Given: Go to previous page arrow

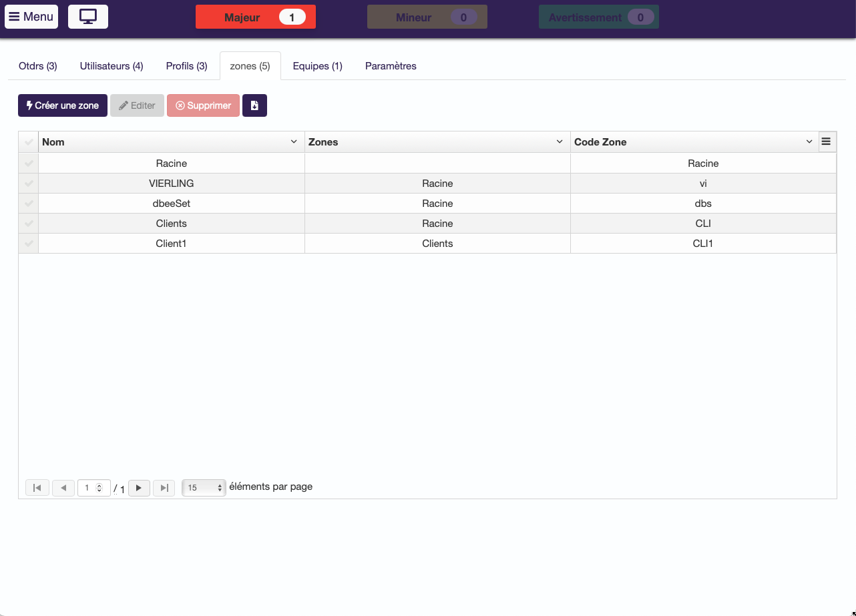Looking at the screenshot, I should [63, 488].
